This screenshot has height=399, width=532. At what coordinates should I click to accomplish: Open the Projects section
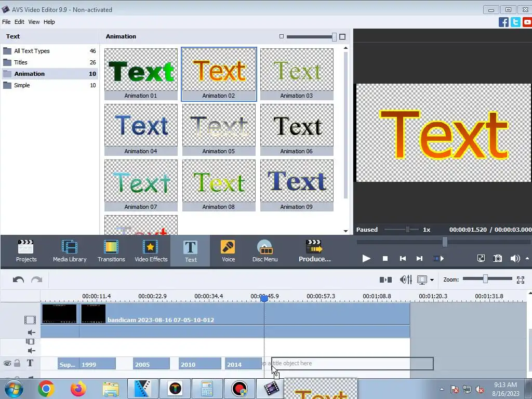coord(26,251)
